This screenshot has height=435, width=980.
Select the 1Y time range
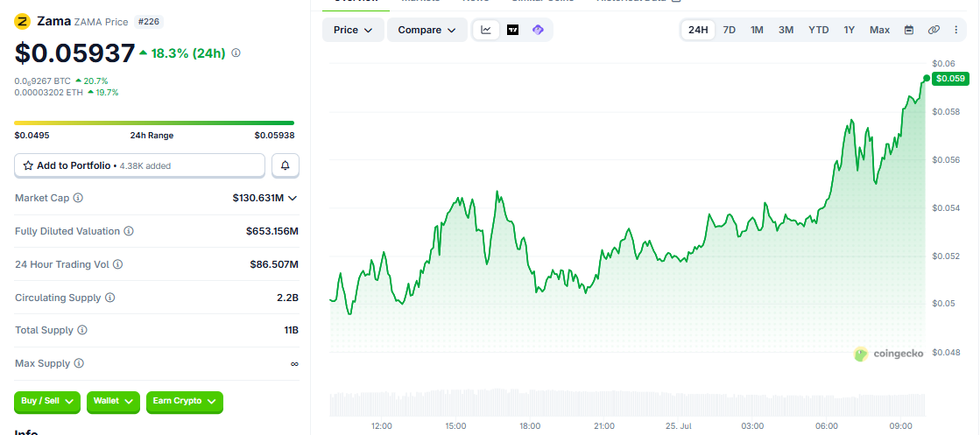pos(849,30)
